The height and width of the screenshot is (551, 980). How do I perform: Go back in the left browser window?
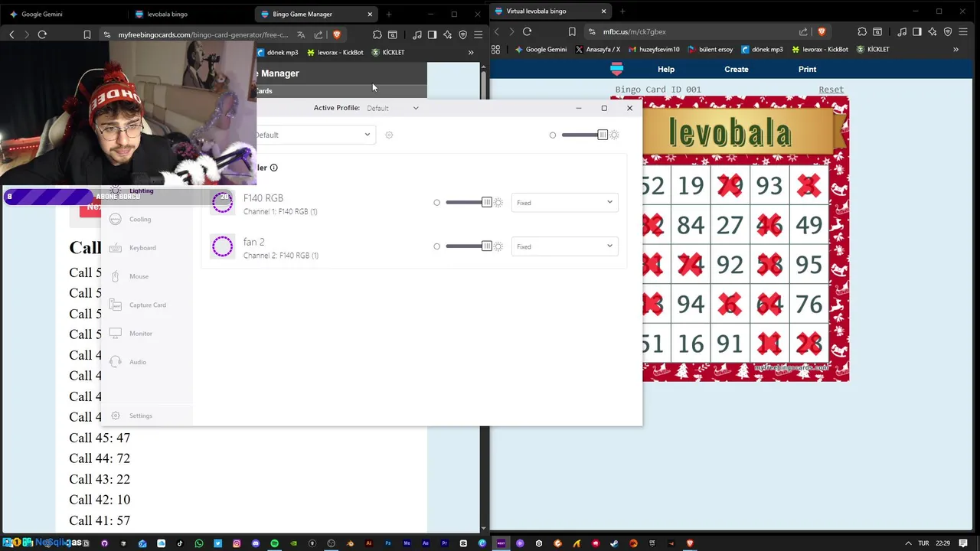11,34
